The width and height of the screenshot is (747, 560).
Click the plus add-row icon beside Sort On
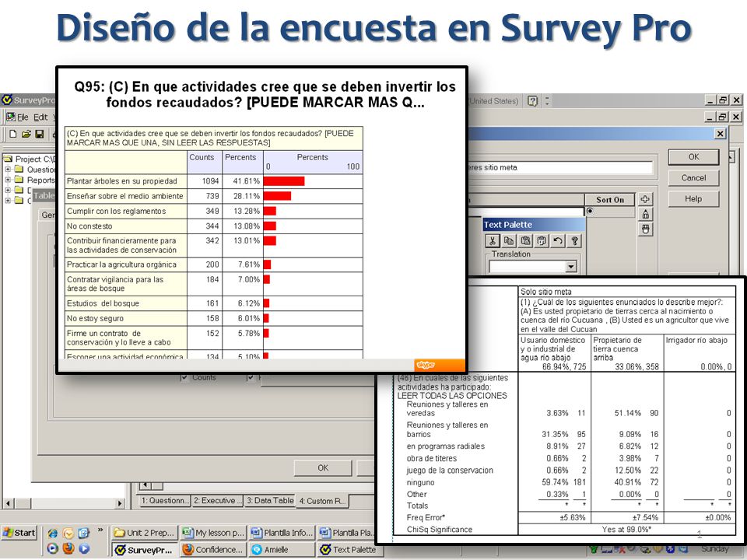(645, 199)
